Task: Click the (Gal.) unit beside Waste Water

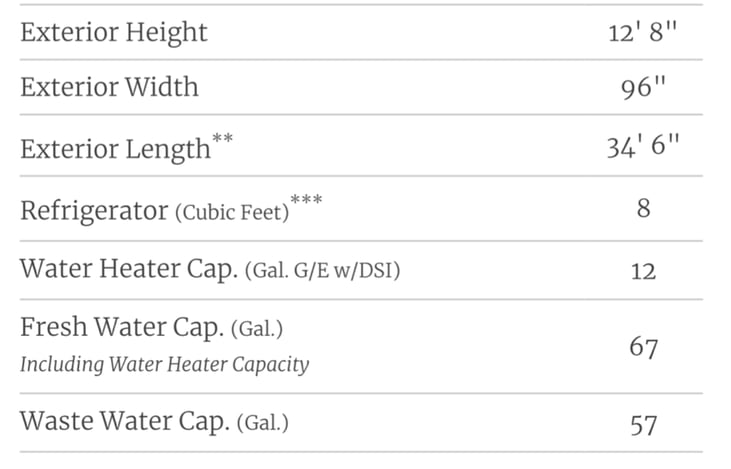Action: click(x=263, y=423)
